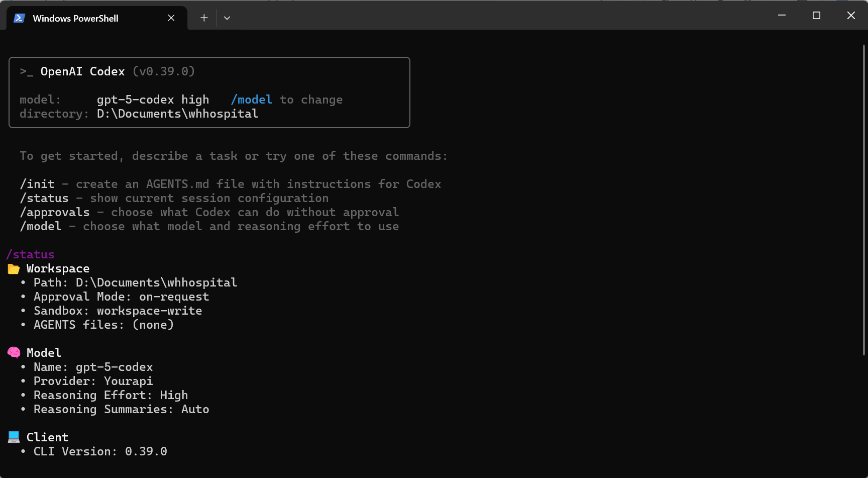Image resolution: width=868 pixels, height=478 pixels.
Task: Click the 'To get started' intro line
Action: point(234,156)
